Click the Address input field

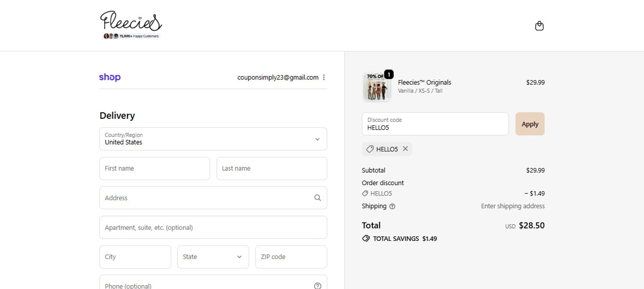(213, 198)
